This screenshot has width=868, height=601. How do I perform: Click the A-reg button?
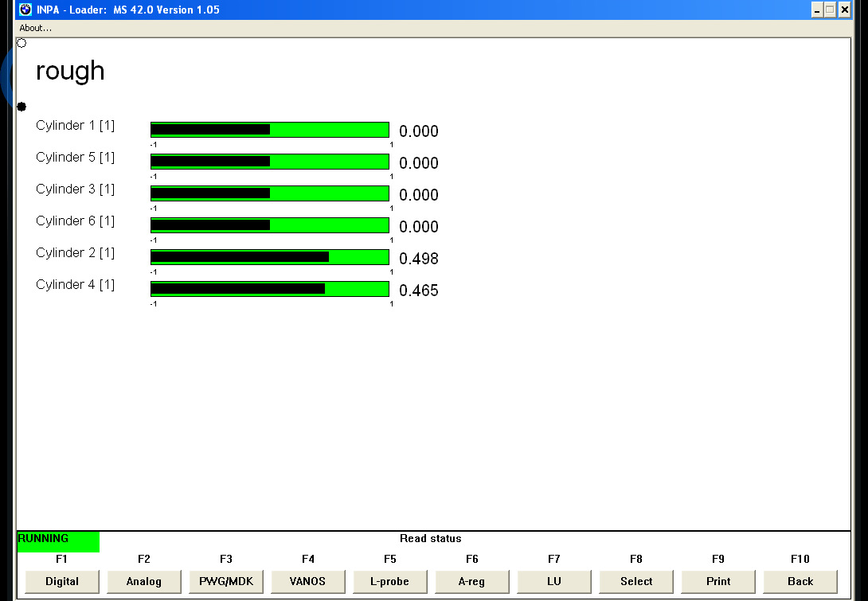point(471,581)
